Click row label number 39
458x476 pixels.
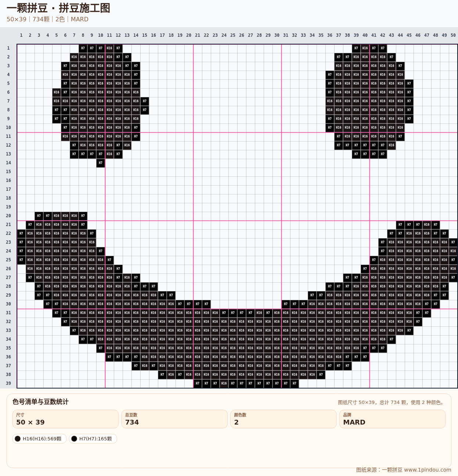click(8, 383)
